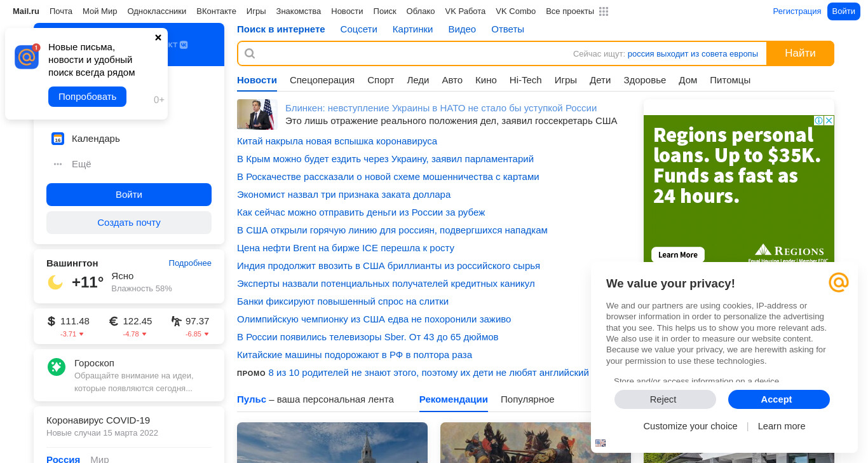Open headline about Sber televisions

coord(368,337)
